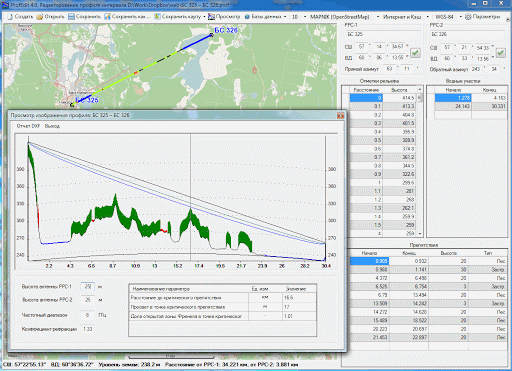Open a file with the Открыть toolbar icon
512x371 pixels.
(x=40, y=17)
